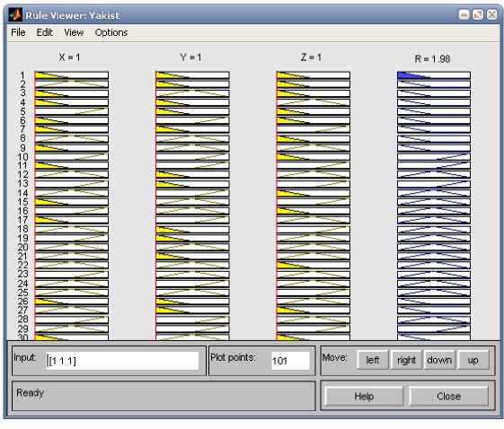Viewport: 504px width, 429px height.
Task: Select rule number 1 label
Action: [22, 75]
